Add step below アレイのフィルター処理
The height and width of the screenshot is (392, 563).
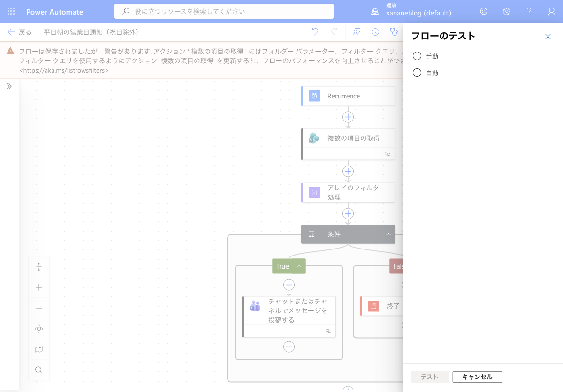[x=348, y=213]
